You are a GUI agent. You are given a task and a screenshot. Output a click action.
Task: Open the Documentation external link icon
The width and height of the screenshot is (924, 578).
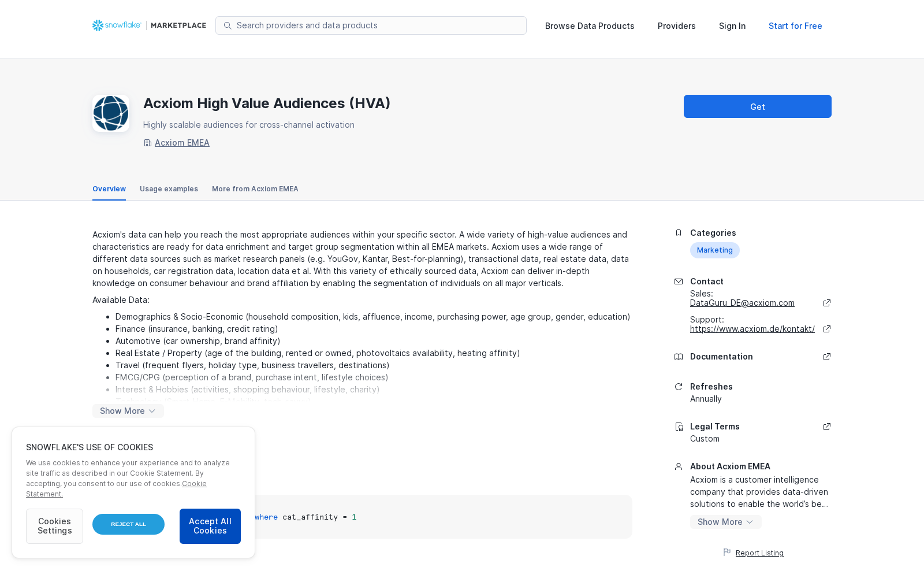(x=827, y=357)
